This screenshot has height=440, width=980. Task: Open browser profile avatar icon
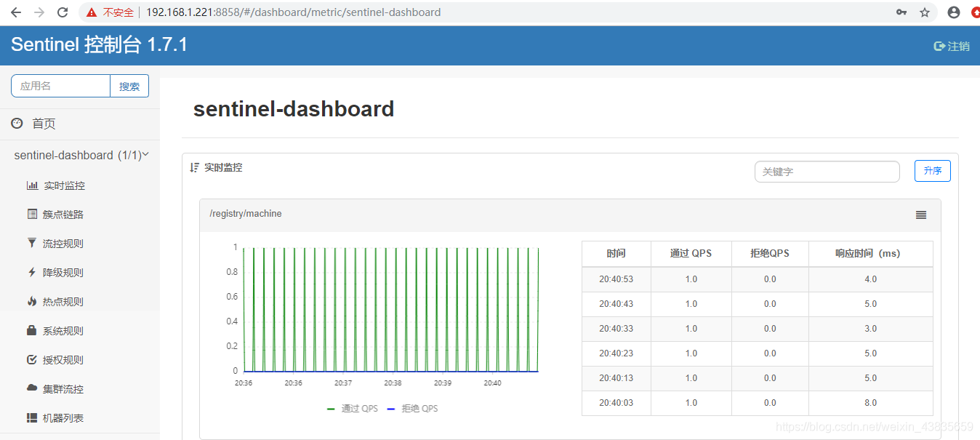point(954,12)
